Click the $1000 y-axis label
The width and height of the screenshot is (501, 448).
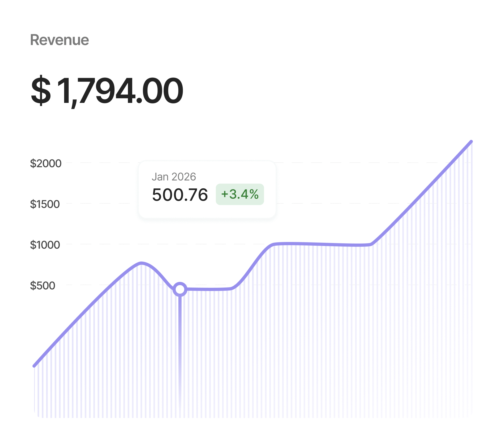pos(45,245)
